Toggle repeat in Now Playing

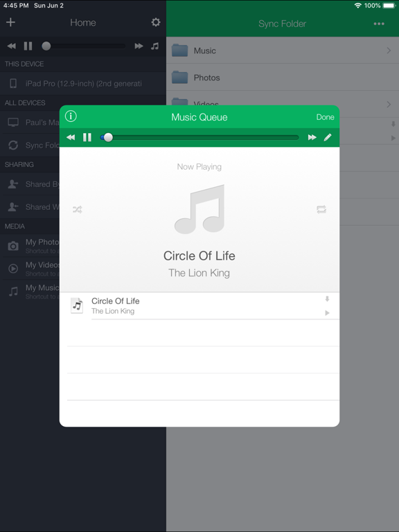(x=321, y=210)
